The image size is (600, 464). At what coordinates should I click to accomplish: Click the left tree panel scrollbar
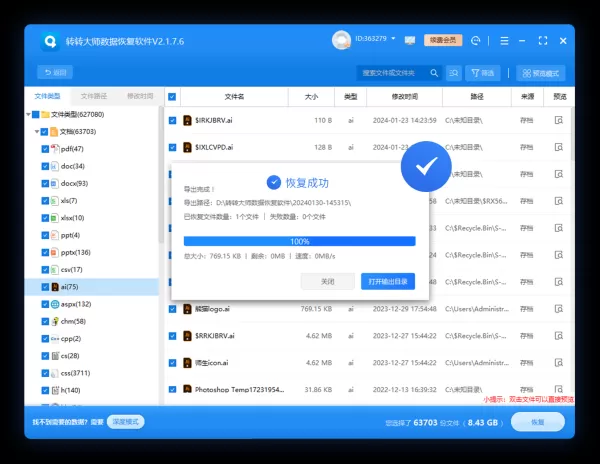tap(161, 176)
